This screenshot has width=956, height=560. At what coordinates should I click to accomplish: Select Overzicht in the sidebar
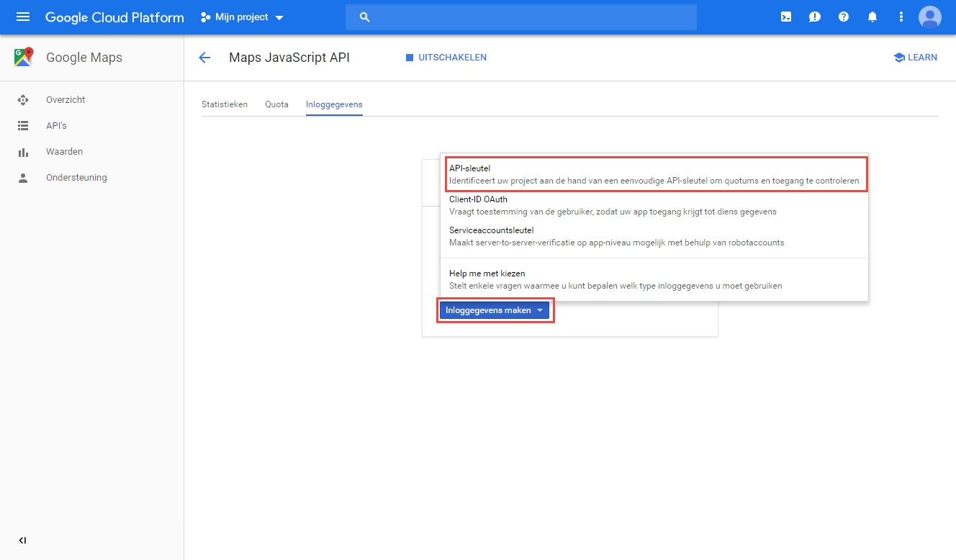click(x=65, y=99)
